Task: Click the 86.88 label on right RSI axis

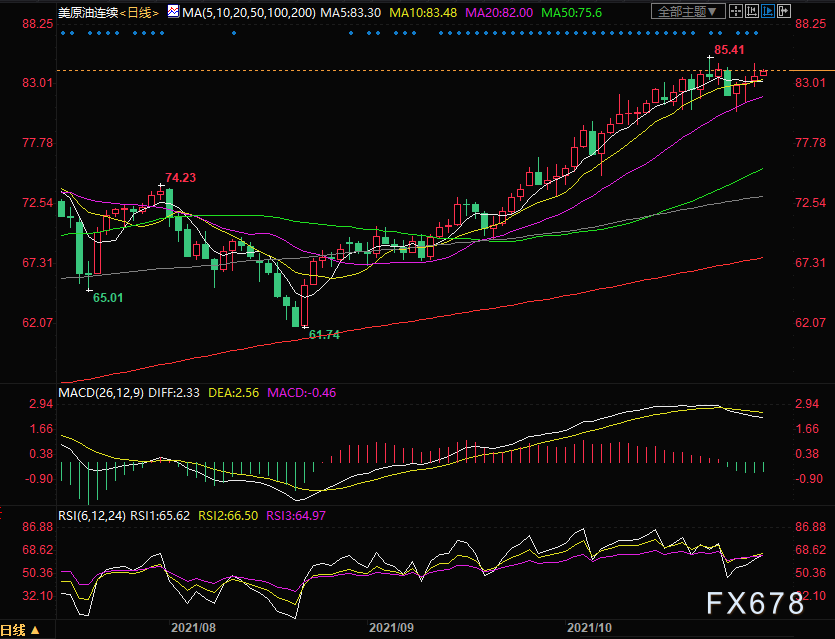Action: 810,527
